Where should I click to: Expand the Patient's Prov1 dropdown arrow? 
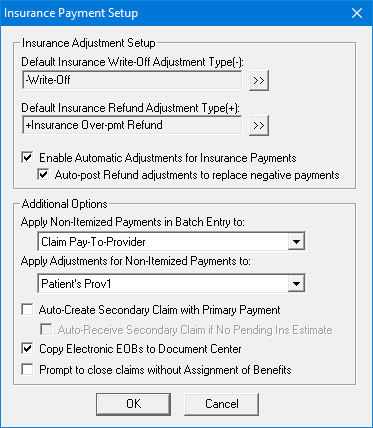pos(296,284)
